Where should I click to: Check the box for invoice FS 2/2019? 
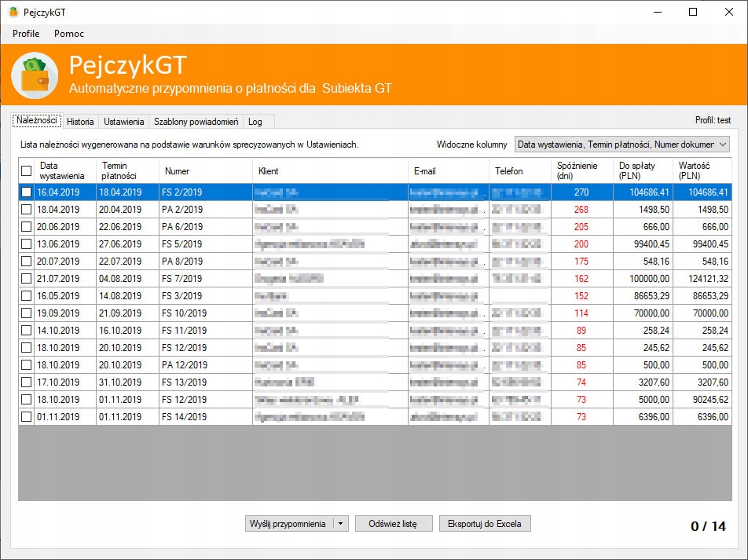click(x=26, y=192)
